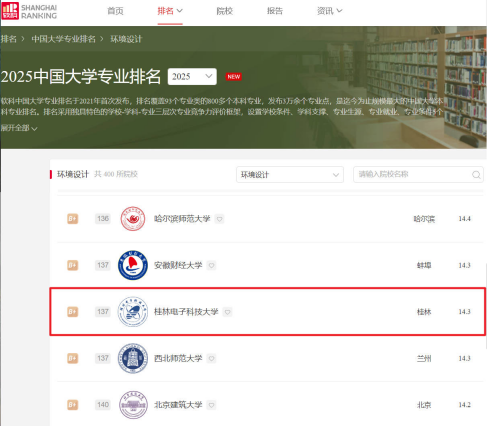Expand the 排名 menu chevron
Image resolution: width=487 pixels, height=426 pixels.
point(180,11)
